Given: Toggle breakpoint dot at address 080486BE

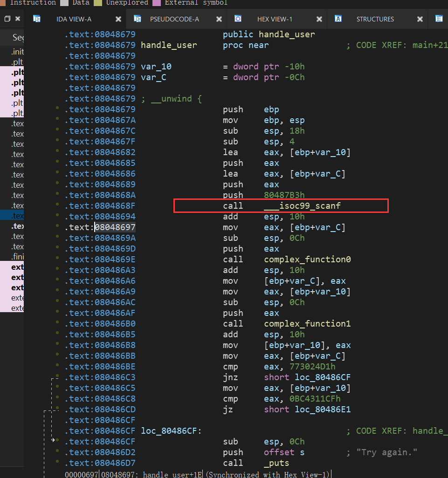Looking at the screenshot, I should coord(57,365).
